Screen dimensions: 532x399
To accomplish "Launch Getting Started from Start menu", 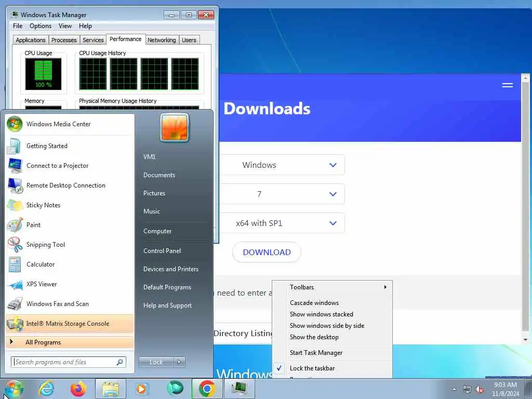I will (70, 146).
